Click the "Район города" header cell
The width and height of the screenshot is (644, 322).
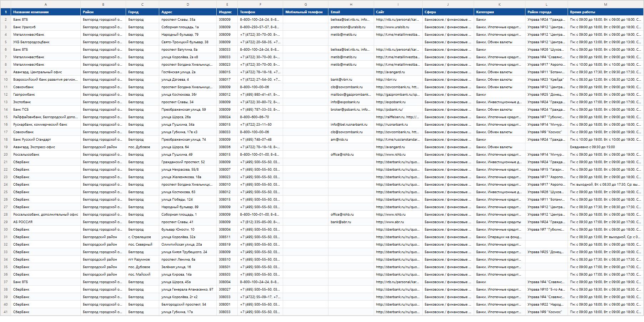coord(547,12)
